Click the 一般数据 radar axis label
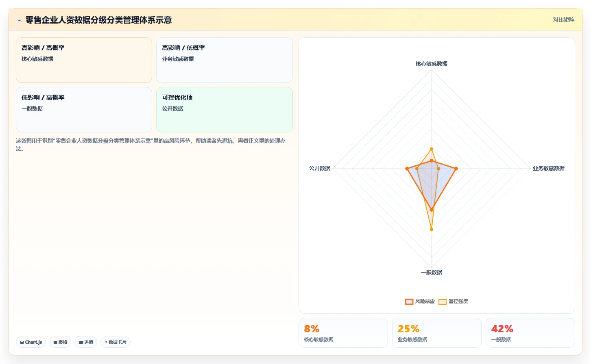Viewport: 591px width, 364px height. pyautogui.click(x=432, y=272)
